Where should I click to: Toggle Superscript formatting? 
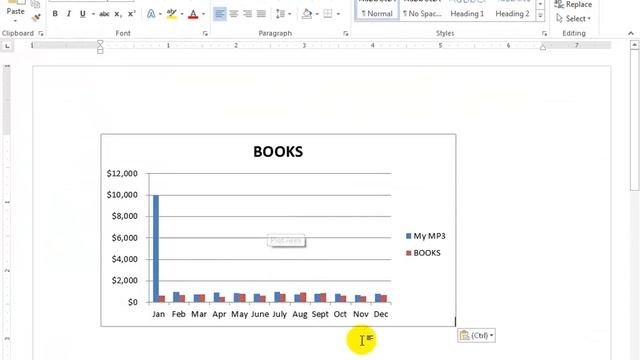131,14
